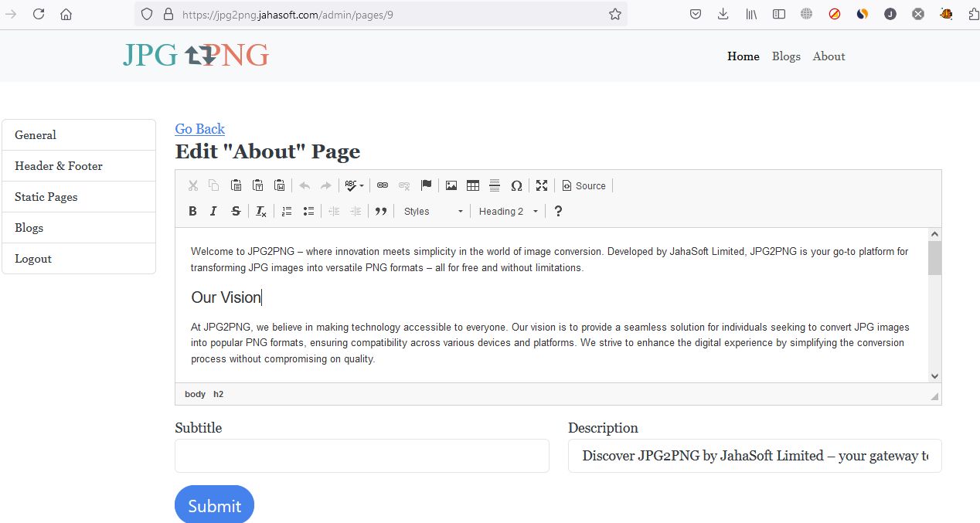Toggle the browser sidebar icon
The height and width of the screenshot is (523, 980).
779,14
